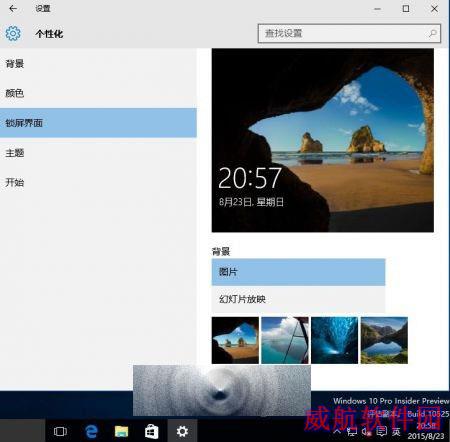
Task: Open the Store app from the taskbar
Action: pyautogui.click(x=152, y=431)
